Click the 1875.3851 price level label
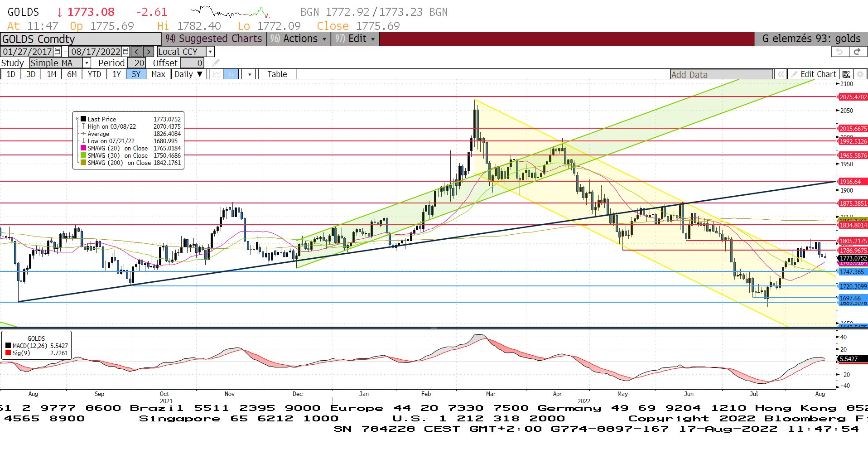The height and width of the screenshot is (454, 868). pos(853,203)
